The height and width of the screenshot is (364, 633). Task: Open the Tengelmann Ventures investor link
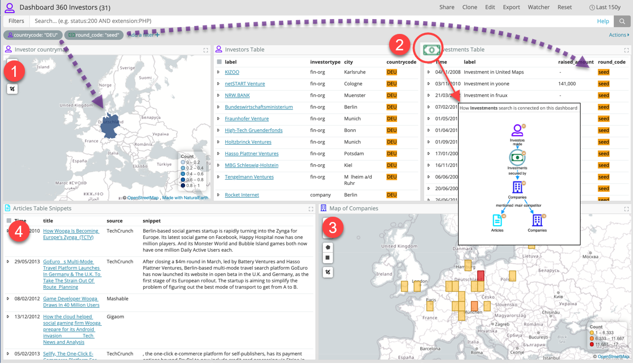[249, 177]
